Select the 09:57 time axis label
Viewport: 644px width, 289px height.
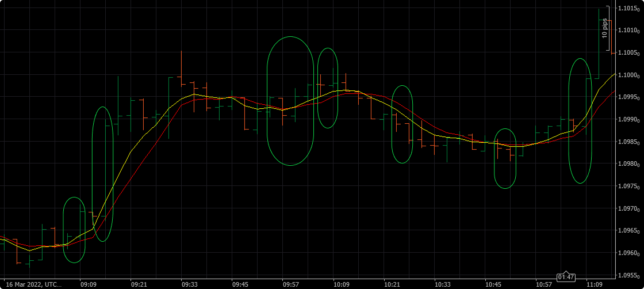(290, 284)
